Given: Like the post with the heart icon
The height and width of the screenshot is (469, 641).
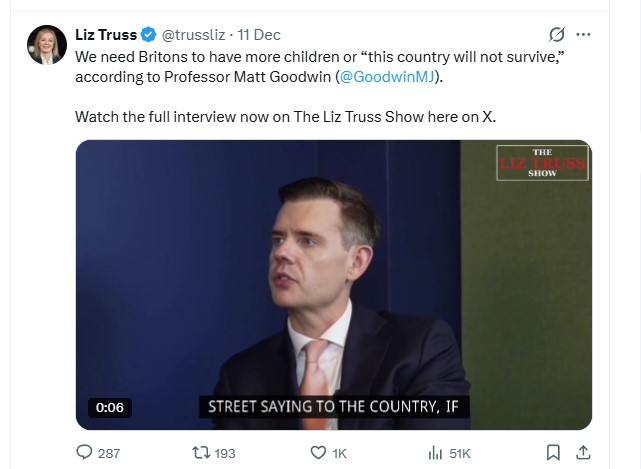Looking at the screenshot, I should tap(318, 453).
